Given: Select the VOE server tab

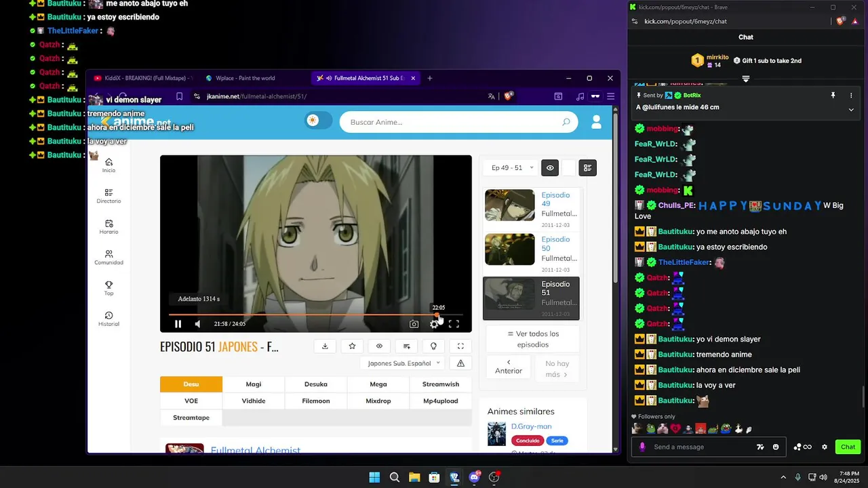Looking at the screenshot, I should pos(191,401).
